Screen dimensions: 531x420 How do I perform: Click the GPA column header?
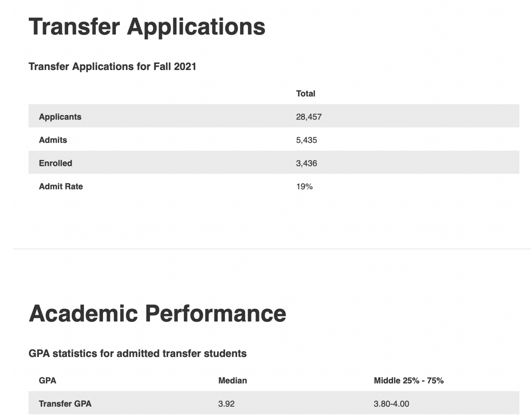[x=47, y=380]
